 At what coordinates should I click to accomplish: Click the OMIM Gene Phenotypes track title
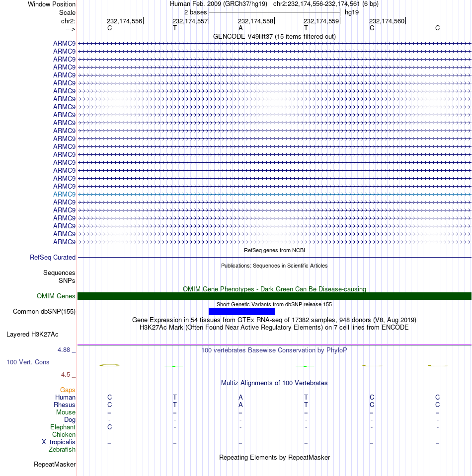tap(274, 289)
